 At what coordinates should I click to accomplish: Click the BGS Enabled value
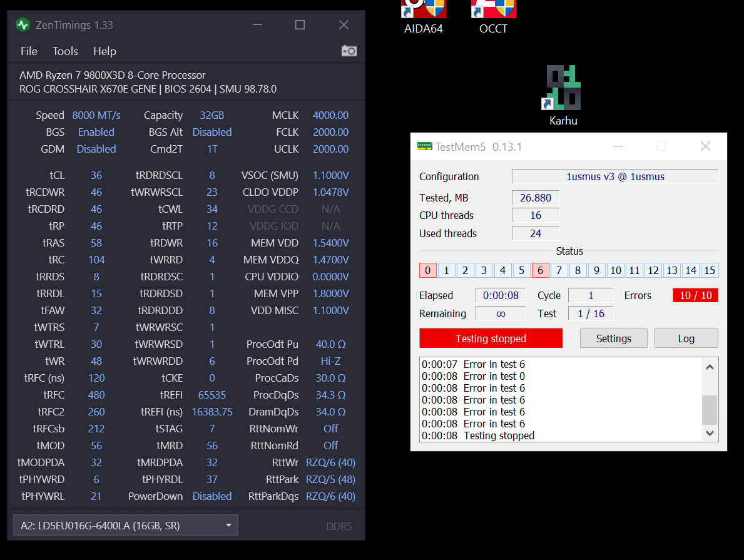tap(96, 133)
